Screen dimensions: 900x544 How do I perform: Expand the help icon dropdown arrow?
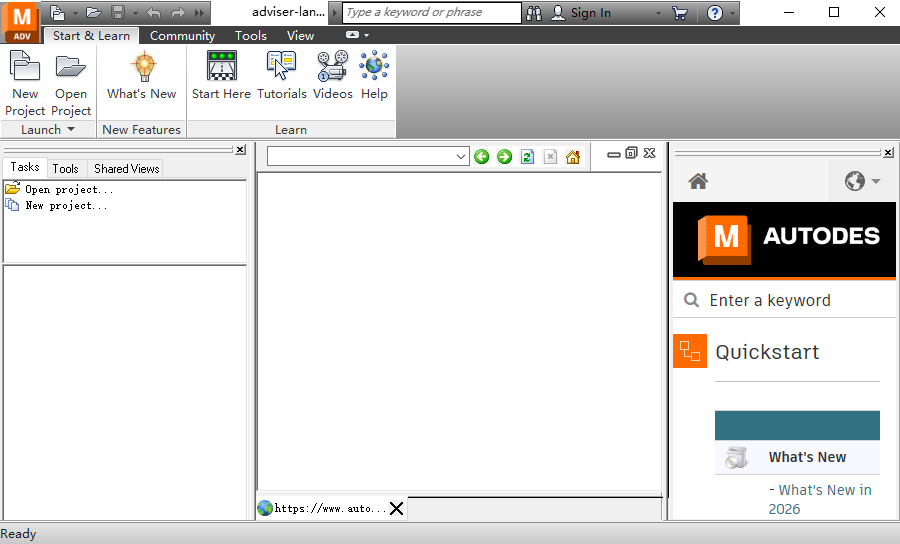click(x=732, y=13)
